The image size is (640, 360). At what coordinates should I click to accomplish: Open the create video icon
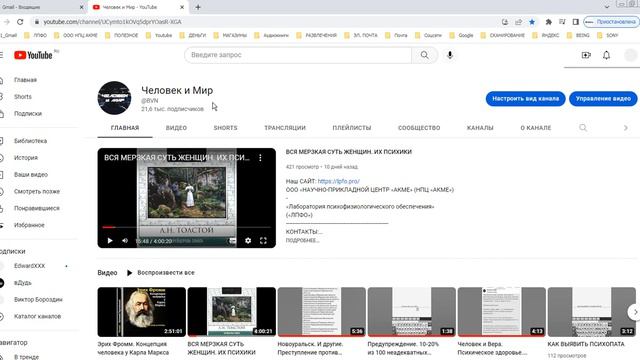tap(586, 55)
